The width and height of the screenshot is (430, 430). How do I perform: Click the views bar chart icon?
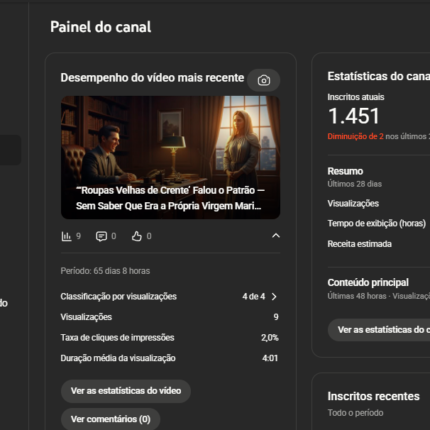click(66, 236)
